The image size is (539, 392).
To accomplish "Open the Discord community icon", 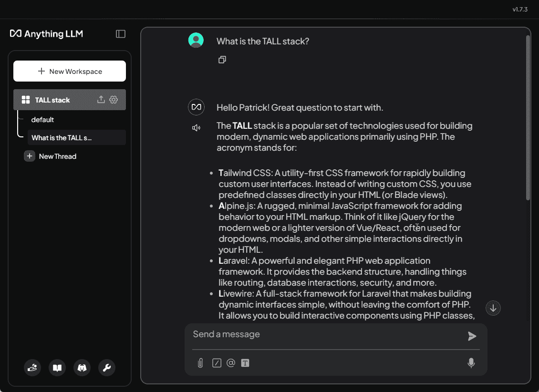I will click(x=82, y=368).
